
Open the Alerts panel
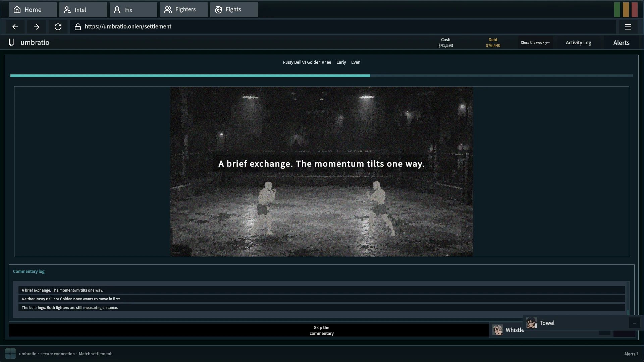pyautogui.click(x=622, y=43)
